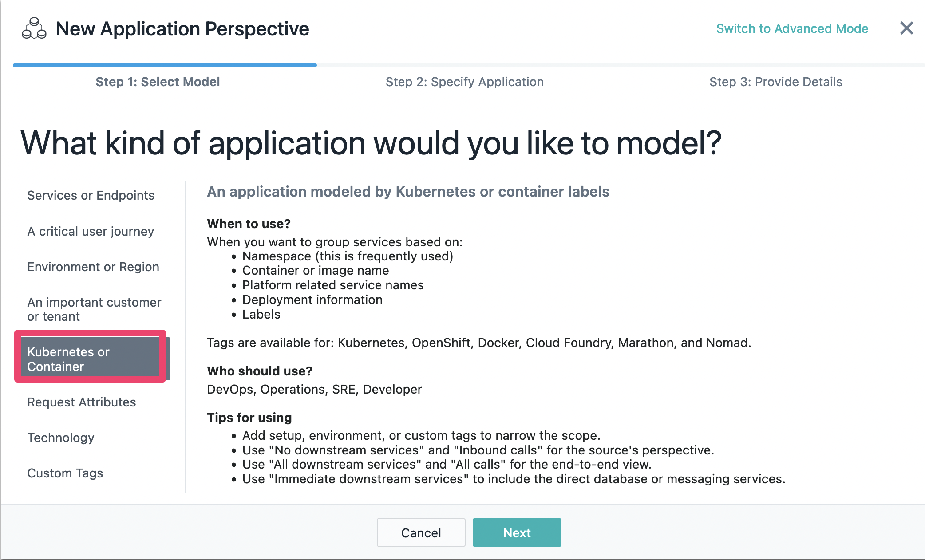
Task: Select Step 1: Select Model tab
Action: point(158,82)
